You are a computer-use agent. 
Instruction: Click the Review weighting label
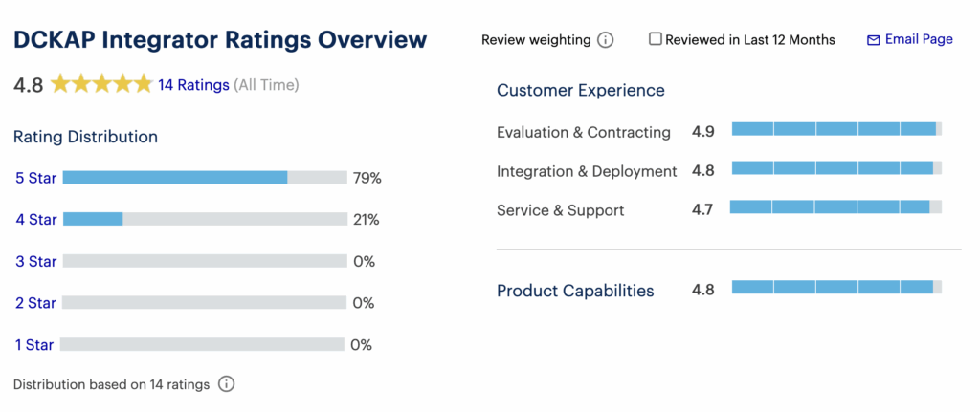click(x=536, y=40)
